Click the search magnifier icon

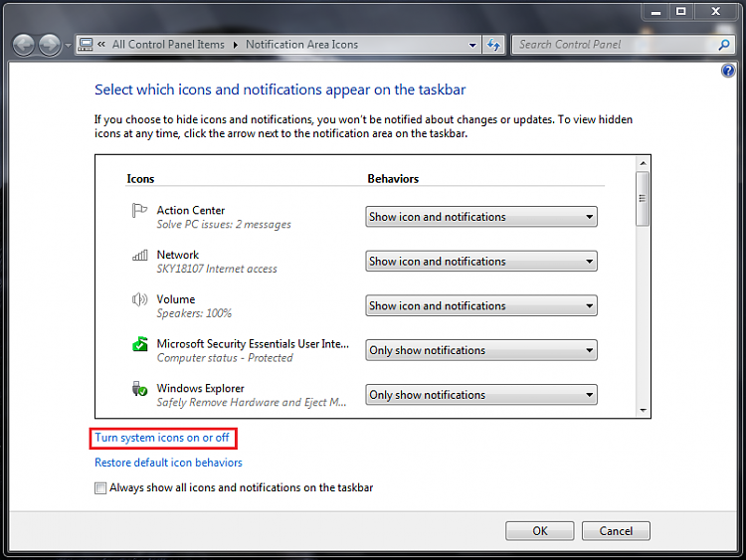724,45
